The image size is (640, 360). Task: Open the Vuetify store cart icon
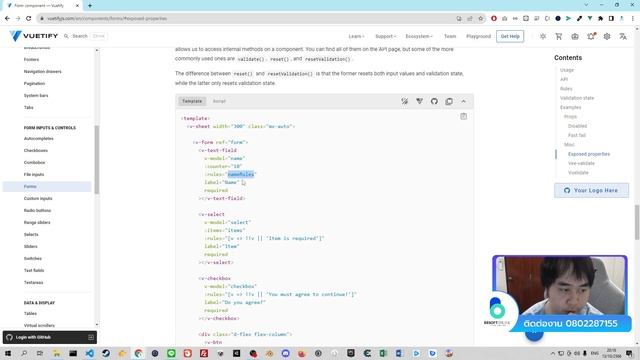[559, 36]
